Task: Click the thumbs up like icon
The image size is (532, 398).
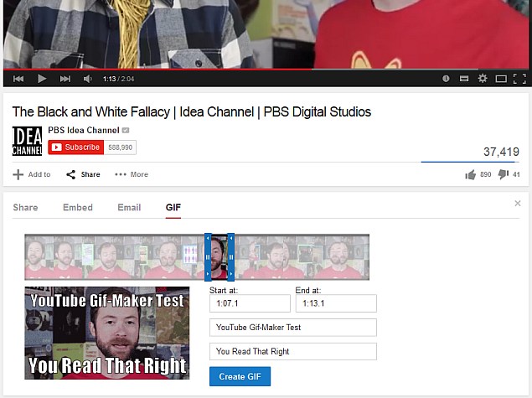Action: pyautogui.click(x=471, y=174)
